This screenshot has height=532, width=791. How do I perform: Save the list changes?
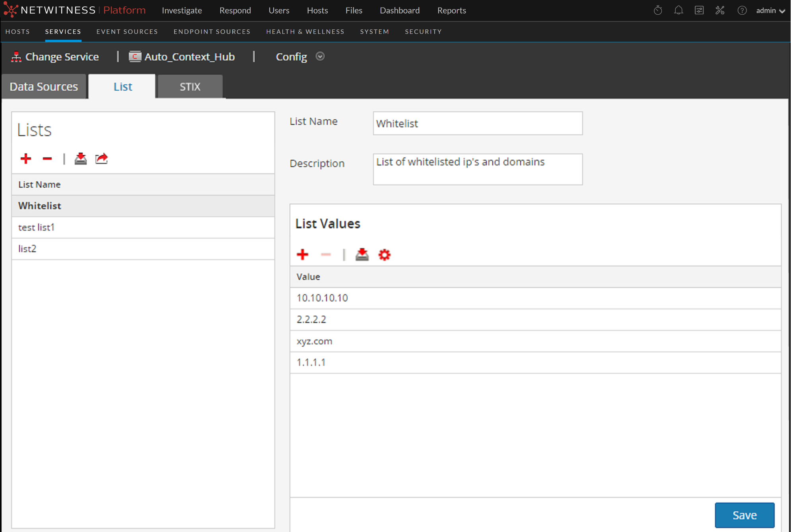[744, 515]
